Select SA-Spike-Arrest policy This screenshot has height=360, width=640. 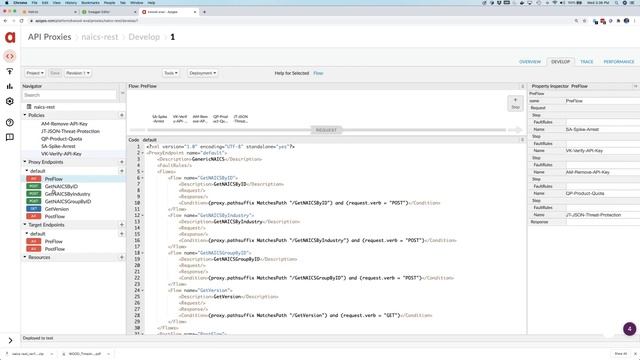(58, 146)
